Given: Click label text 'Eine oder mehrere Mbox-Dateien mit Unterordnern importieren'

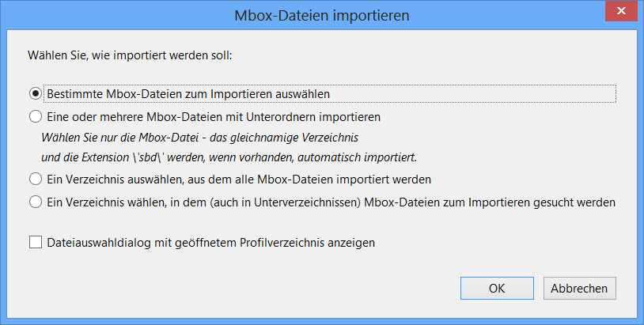Looking at the screenshot, I should pos(214,117).
